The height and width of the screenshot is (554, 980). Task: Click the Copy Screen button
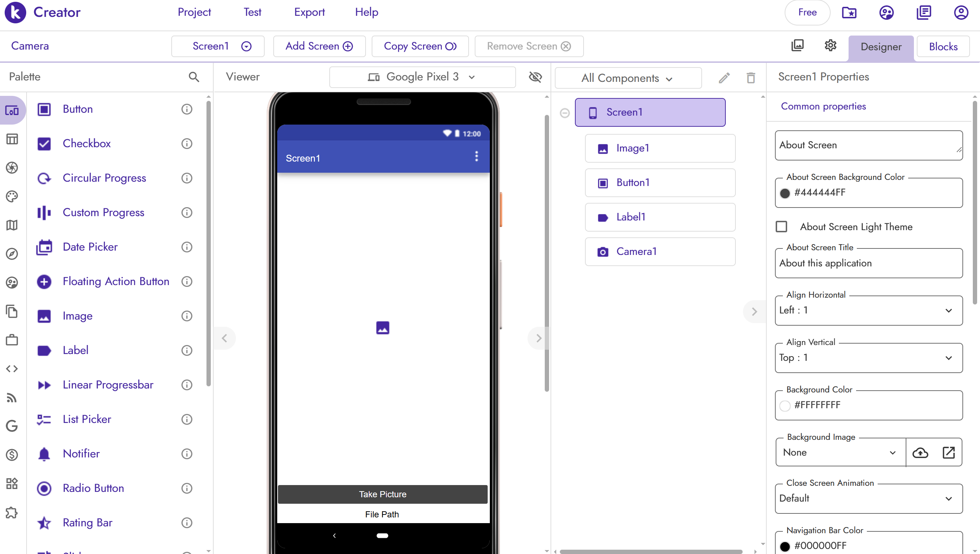tap(420, 46)
